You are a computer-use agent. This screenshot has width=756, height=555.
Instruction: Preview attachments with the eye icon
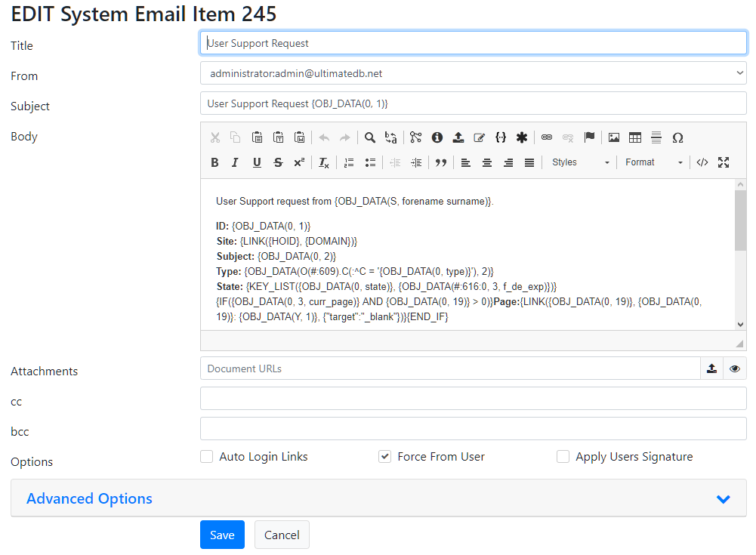click(x=734, y=368)
